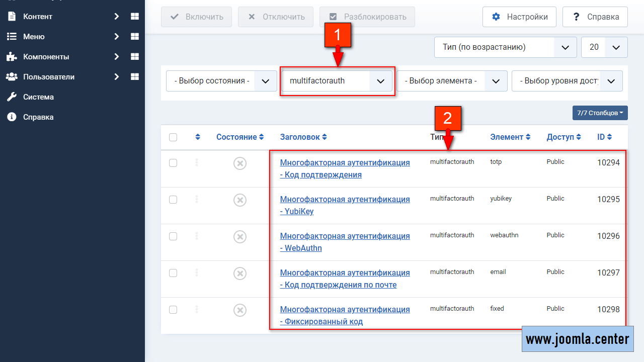644x362 pixels.
Task: Click the drag handle of row 10294
Action: [x=197, y=163]
